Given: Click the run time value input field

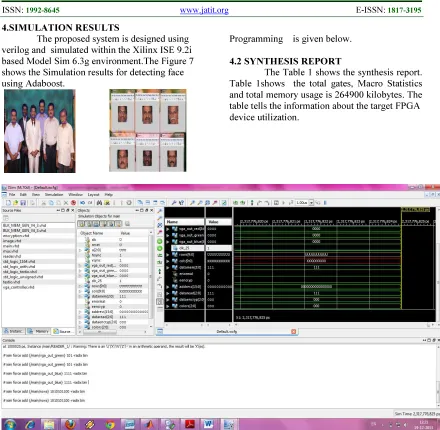Looking at the screenshot, I should click(x=302, y=203).
